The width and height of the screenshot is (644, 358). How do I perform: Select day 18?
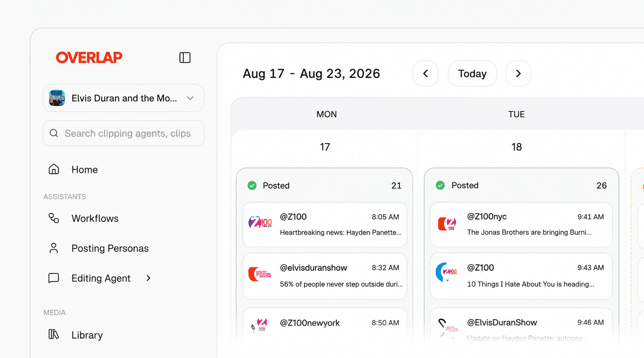pyautogui.click(x=517, y=147)
